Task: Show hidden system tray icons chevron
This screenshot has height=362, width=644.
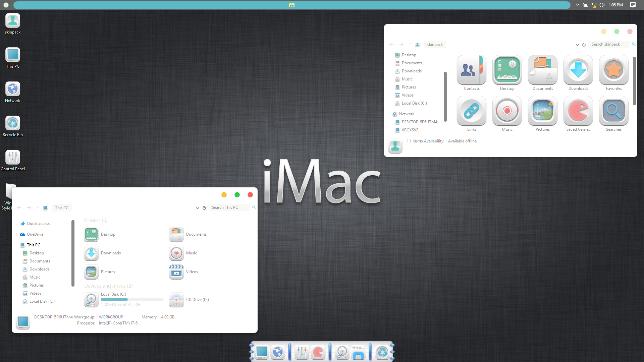Action: pos(577,5)
